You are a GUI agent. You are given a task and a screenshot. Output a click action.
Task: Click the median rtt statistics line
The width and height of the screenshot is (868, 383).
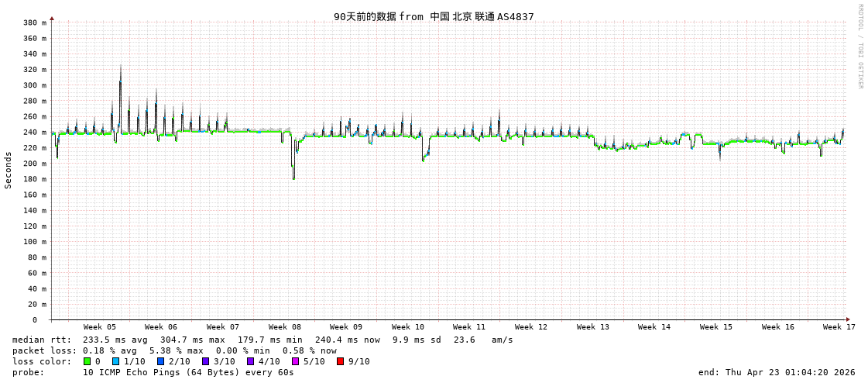[262, 340]
